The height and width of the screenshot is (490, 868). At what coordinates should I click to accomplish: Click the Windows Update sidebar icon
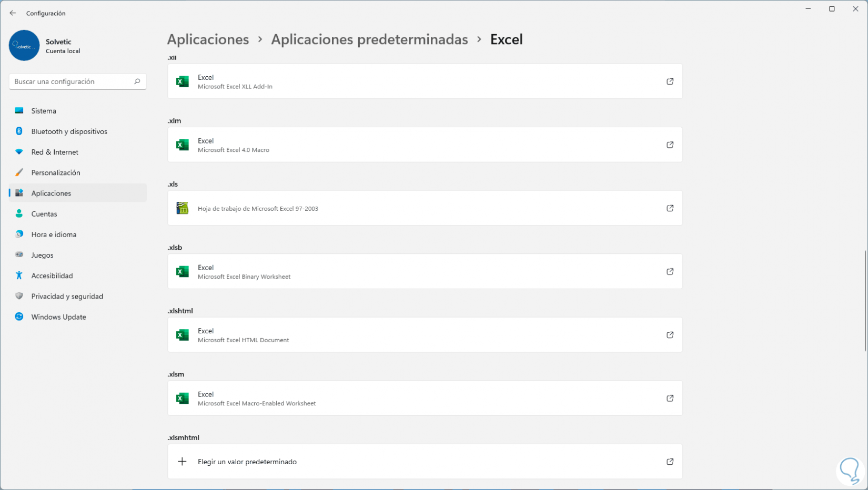[x=19, y=317]
